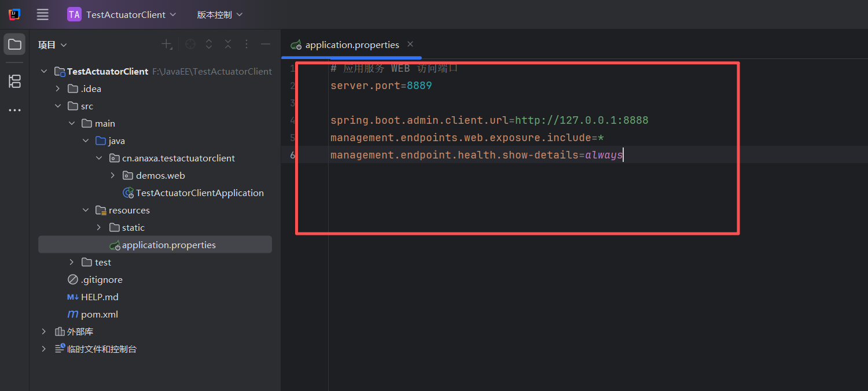This screenshot has height=391, width=868.
Task: Open the Structure tool window icon
Action: pyautogui.click(x=14, y=81)
